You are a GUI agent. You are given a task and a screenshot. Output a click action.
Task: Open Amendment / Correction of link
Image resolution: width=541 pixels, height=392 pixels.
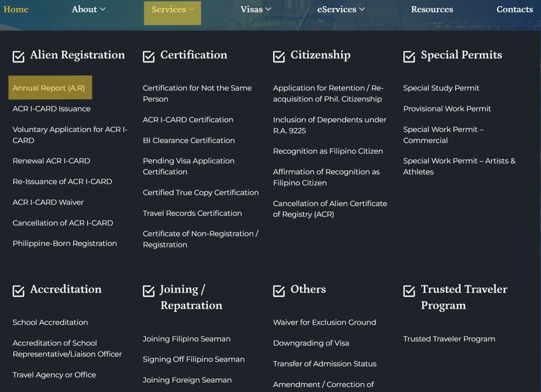323,385
